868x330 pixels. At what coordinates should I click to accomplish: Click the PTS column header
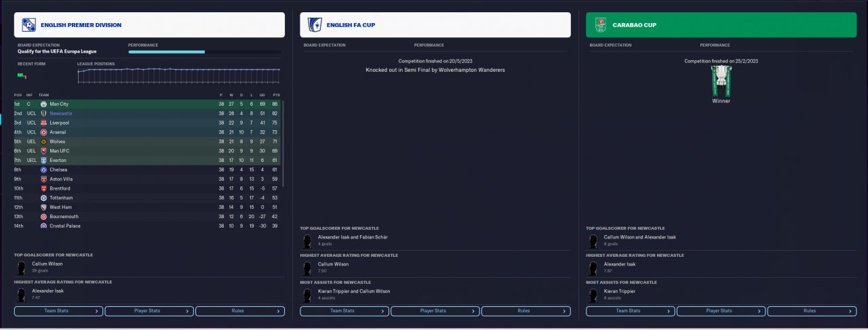(276, 95)
